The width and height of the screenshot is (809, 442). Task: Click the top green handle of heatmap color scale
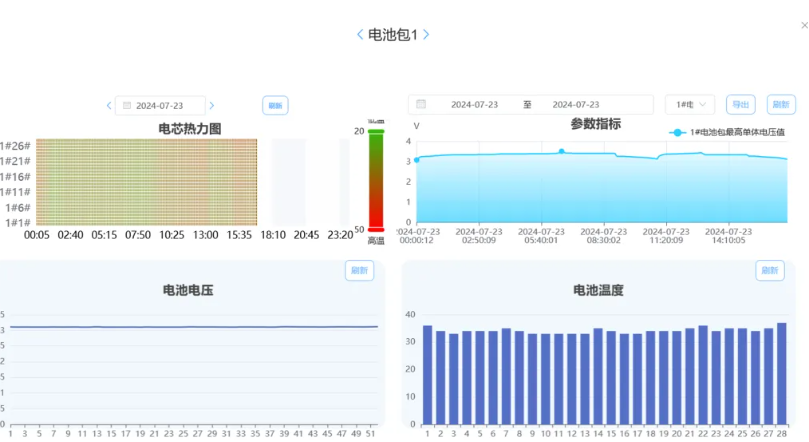click(376, 131)
